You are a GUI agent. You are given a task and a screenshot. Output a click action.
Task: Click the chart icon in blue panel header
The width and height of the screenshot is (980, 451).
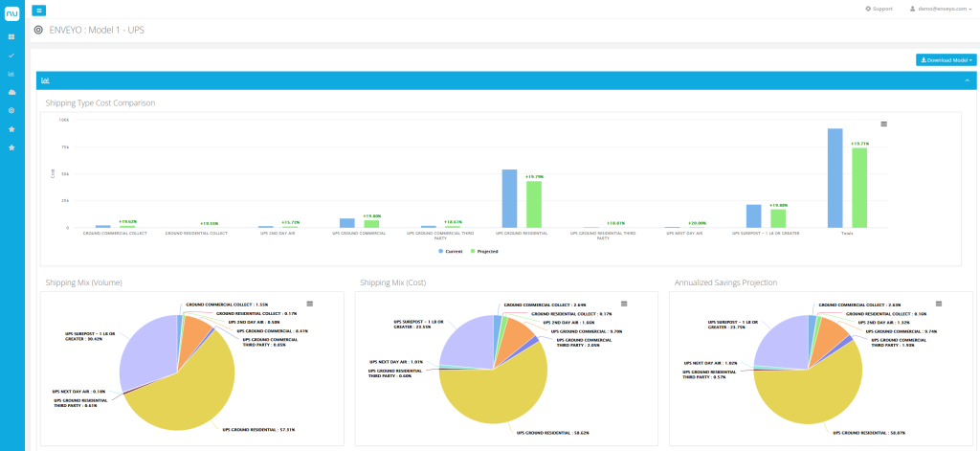(x=45, y=81)
